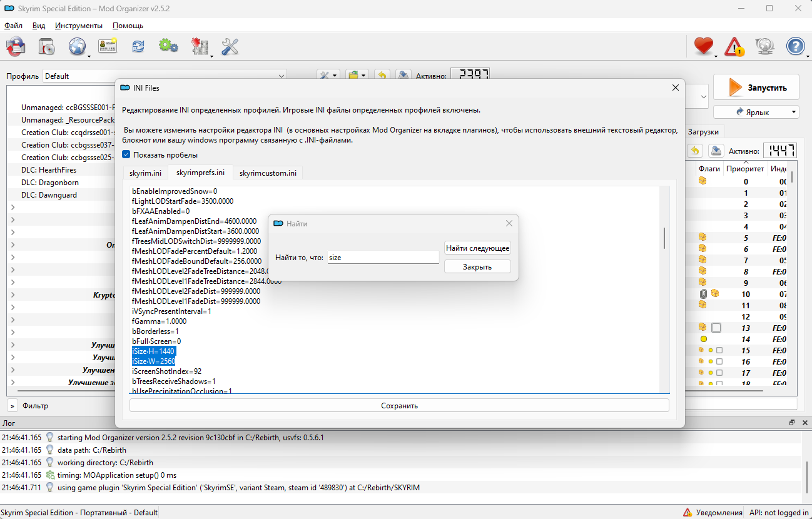
Task: Open the profiles ID card icon
Action: pyautogui.click(x=108, y=46)
